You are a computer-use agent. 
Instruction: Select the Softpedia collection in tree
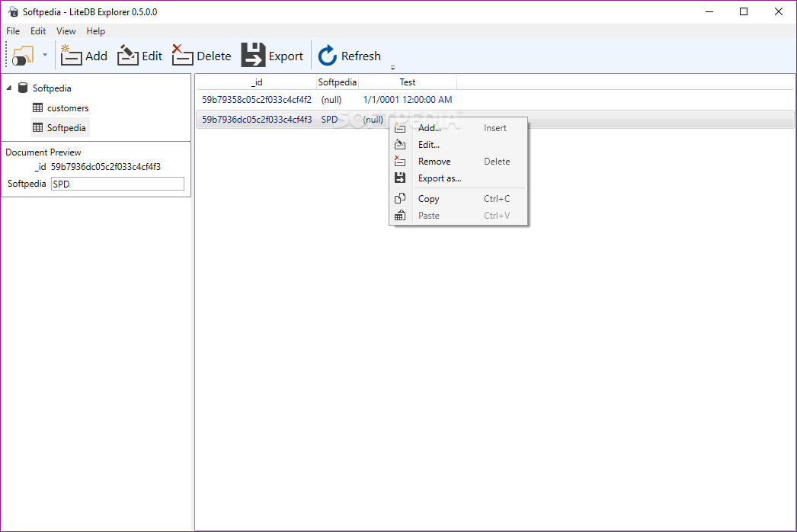point(66,127)
